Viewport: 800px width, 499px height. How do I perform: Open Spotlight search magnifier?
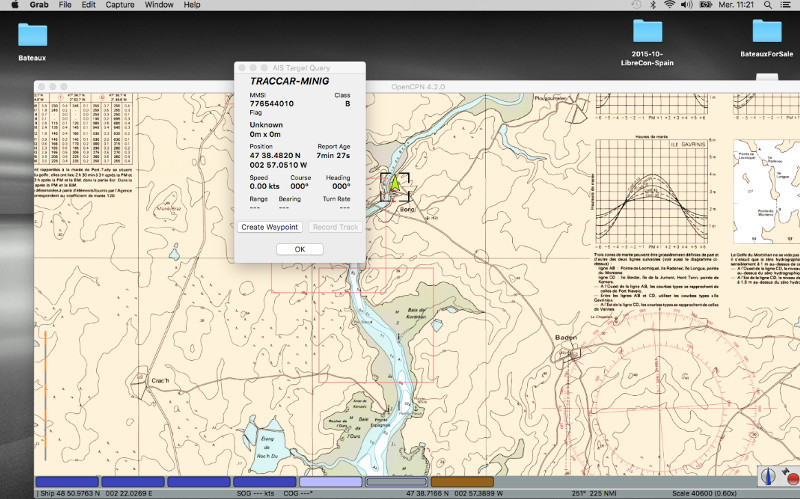point(767,5)
